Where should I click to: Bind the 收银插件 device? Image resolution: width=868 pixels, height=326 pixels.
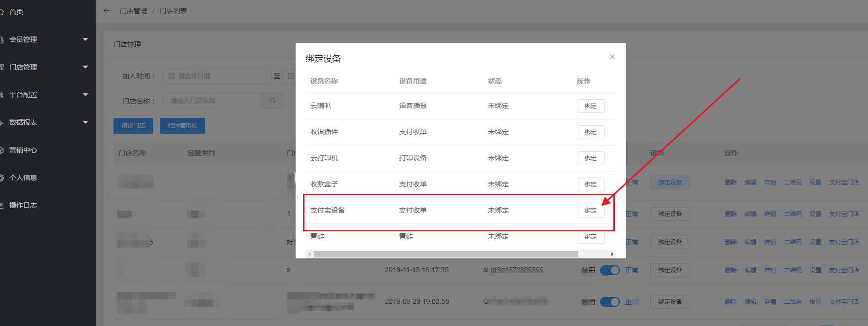[590, 132]
